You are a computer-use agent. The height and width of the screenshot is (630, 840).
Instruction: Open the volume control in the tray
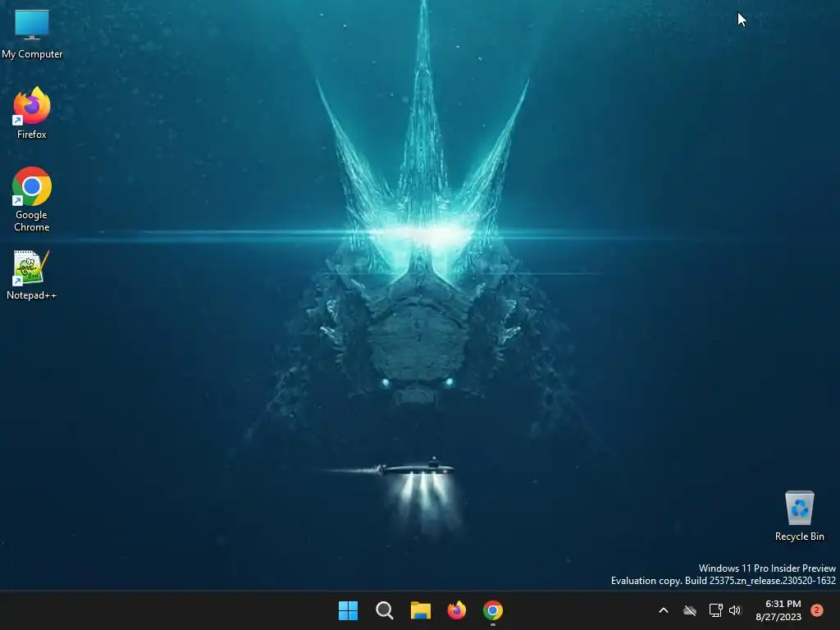click(x=735, y=610)
